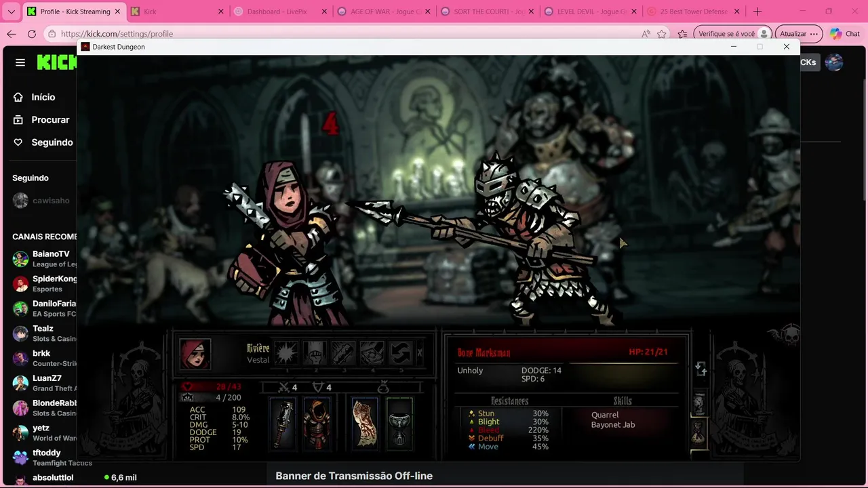
Task: Click the Move resistance row
Action: coord(508,446)
